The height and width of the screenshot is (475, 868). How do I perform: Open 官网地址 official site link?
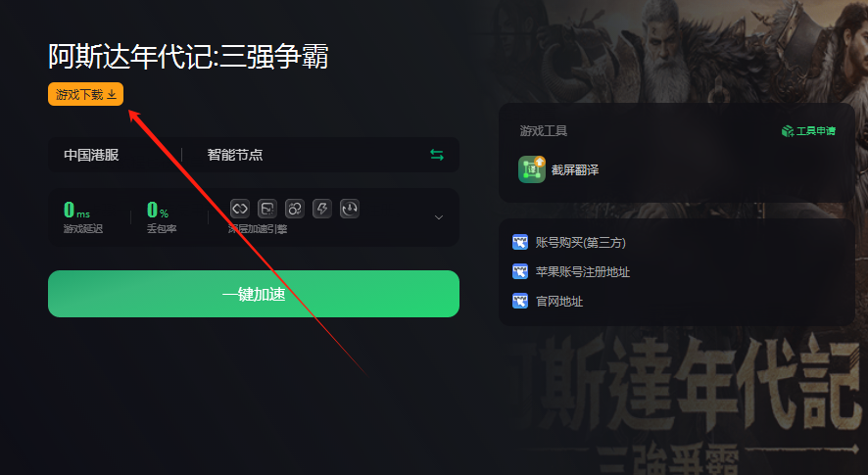[559, 302]
